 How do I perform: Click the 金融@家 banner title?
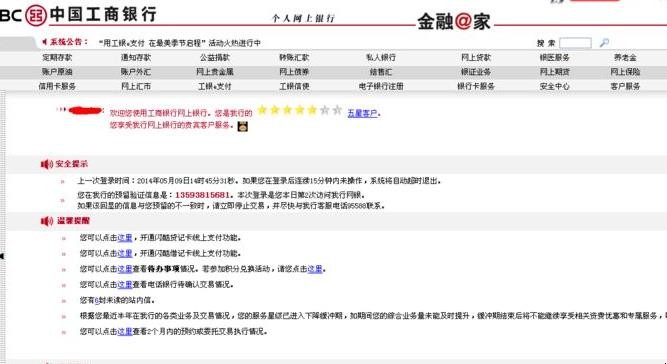tap(453, 21)
